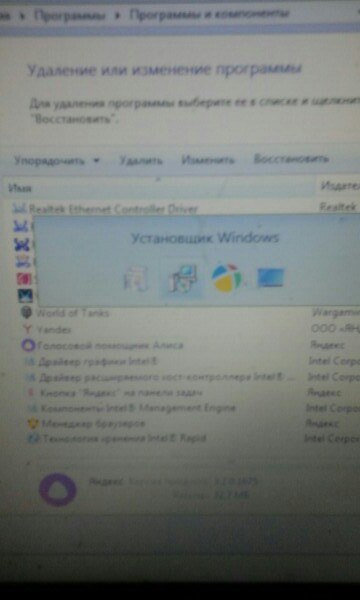The height and width of the screenshot is (600, 360).
Task: Click Удалить in the toolbar
Action: coord(141,160)
